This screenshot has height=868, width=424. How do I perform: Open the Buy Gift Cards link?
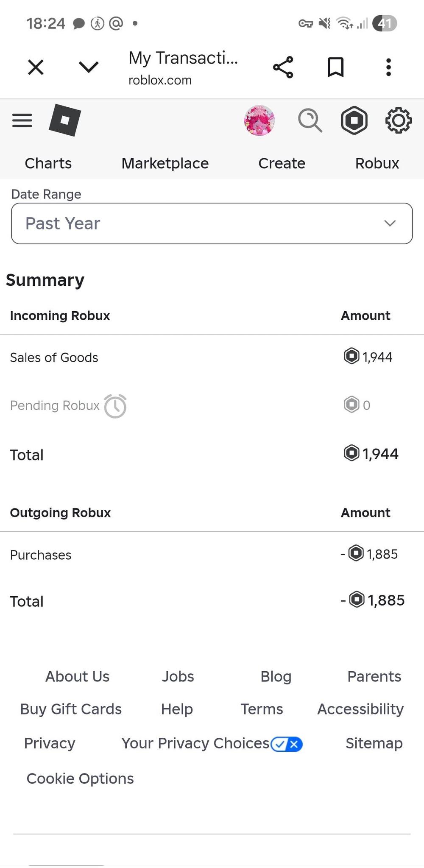(x=71, y=709)
